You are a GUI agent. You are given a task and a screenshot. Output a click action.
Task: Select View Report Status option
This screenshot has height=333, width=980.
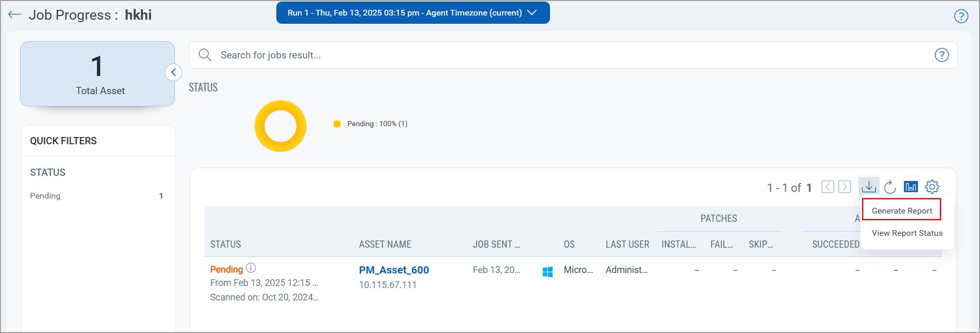click(x=907, y=233)
